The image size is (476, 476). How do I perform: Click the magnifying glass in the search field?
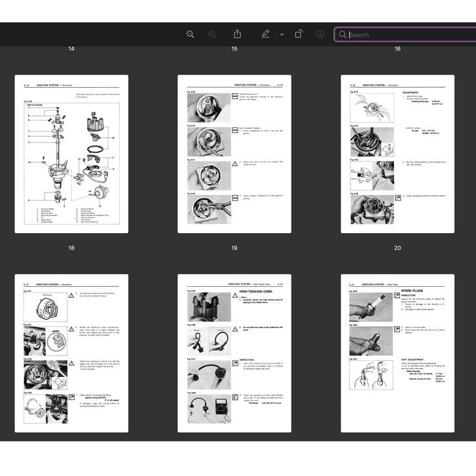tap(342, 35)
